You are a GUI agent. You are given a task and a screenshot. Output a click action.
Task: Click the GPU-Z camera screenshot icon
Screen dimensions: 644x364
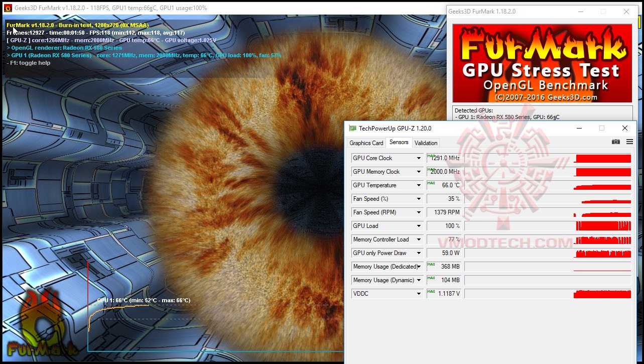pyautogui.click(x=616, y=142)
